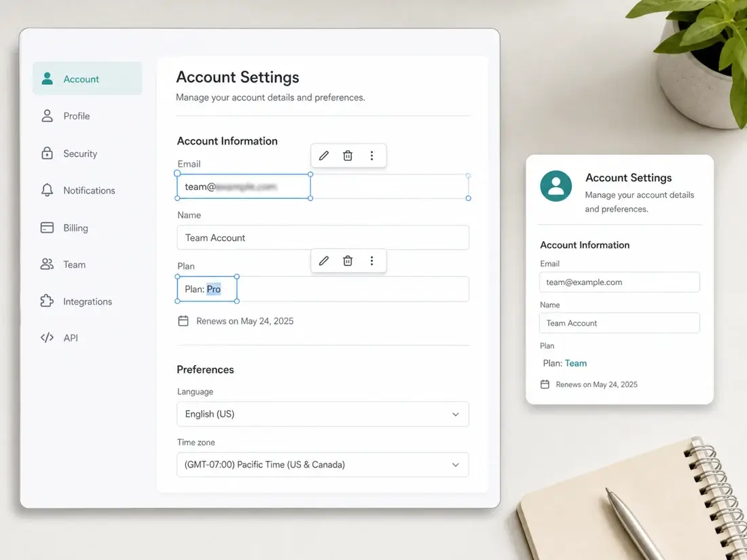The height and width of the screenshot is (560, 747).
Task: Expand the Language dropdown chevron
Action: coord(456,414)
